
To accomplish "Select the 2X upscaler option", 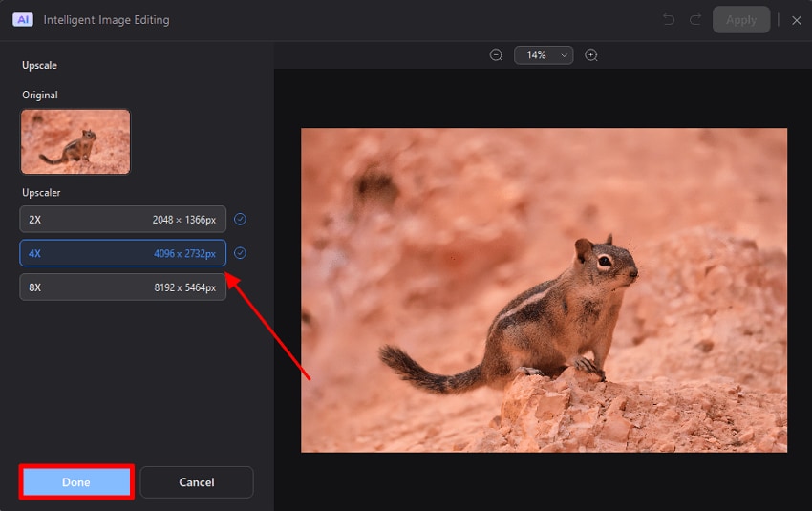I will pyautogui.click(x=122, y=219).
